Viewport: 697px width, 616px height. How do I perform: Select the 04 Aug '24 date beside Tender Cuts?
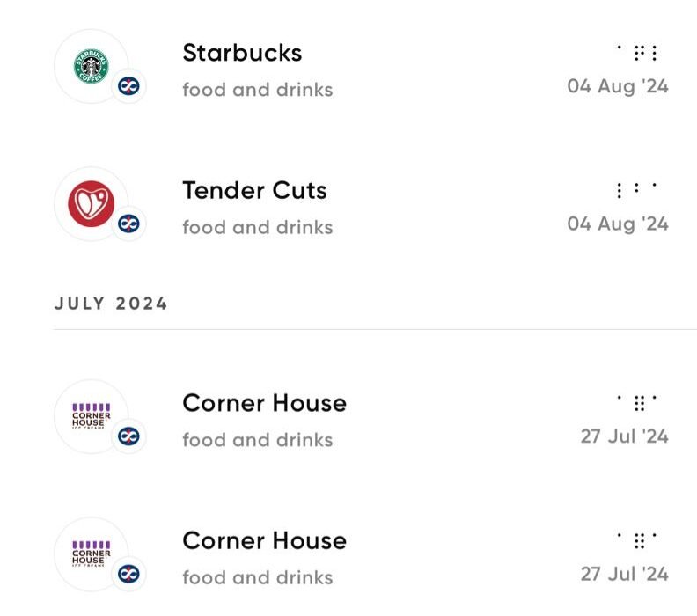tap(618, 224)
